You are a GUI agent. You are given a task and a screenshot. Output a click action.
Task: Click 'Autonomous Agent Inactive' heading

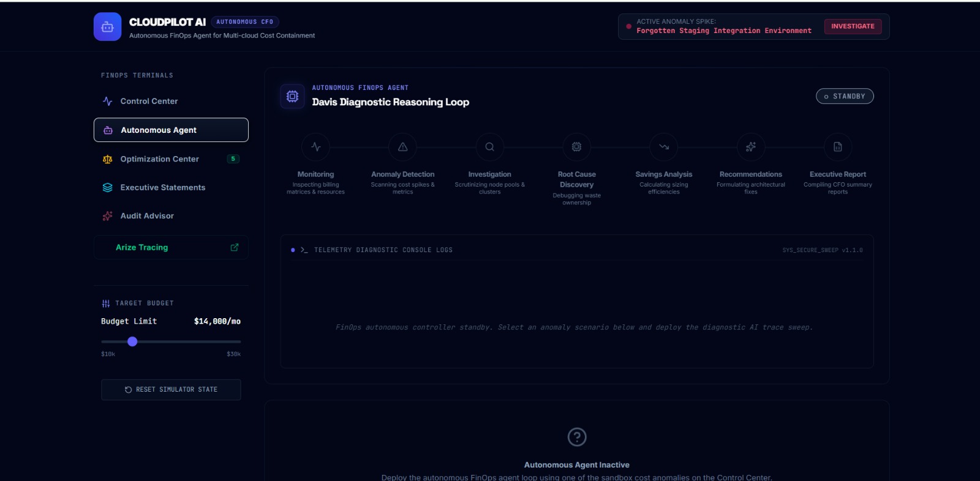[577, 465]
